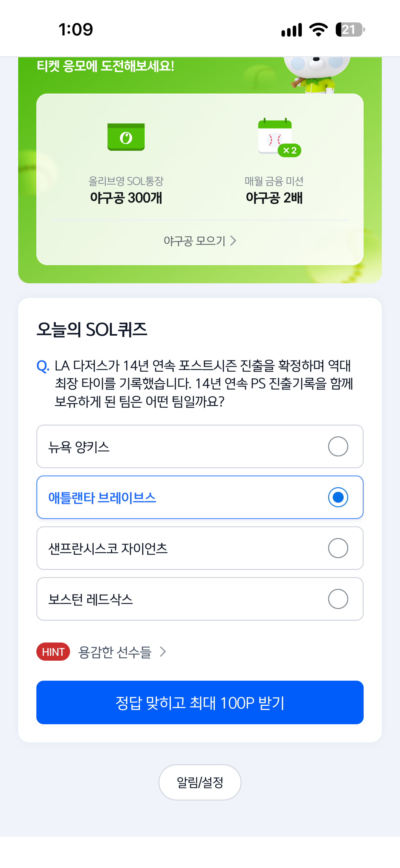Tap the cellular signal bars icon
Image resolution: width=400 pixels, height=868 pixels.
click(292, 30)
